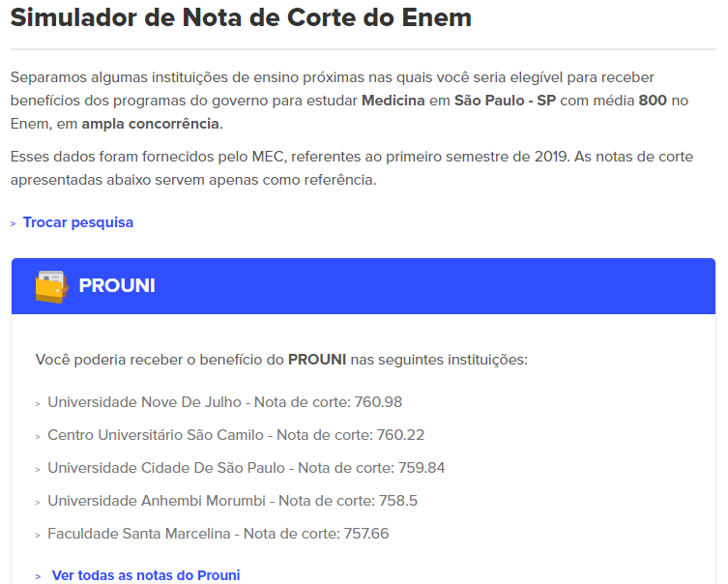
Task: Click the bullet arrow before Universidade Nove De Julho
Action: point(38,404)
